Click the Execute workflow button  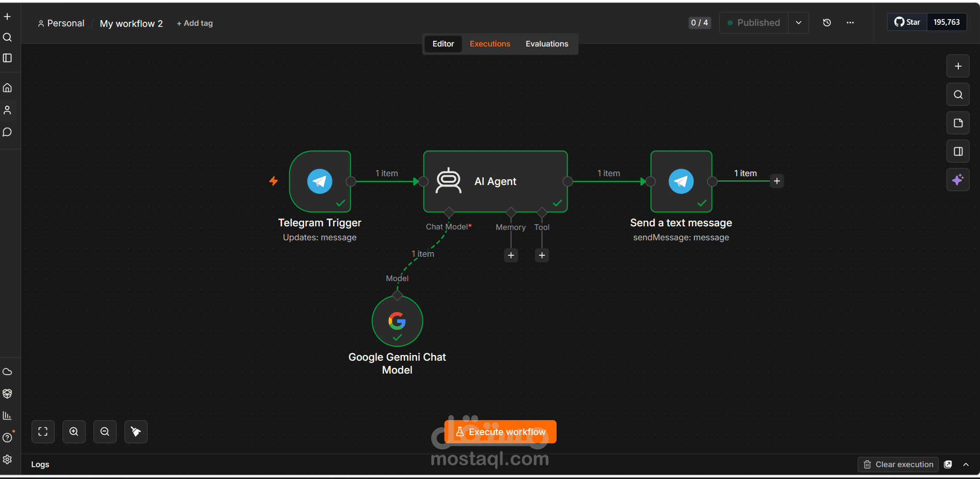(x=500, y=431)
